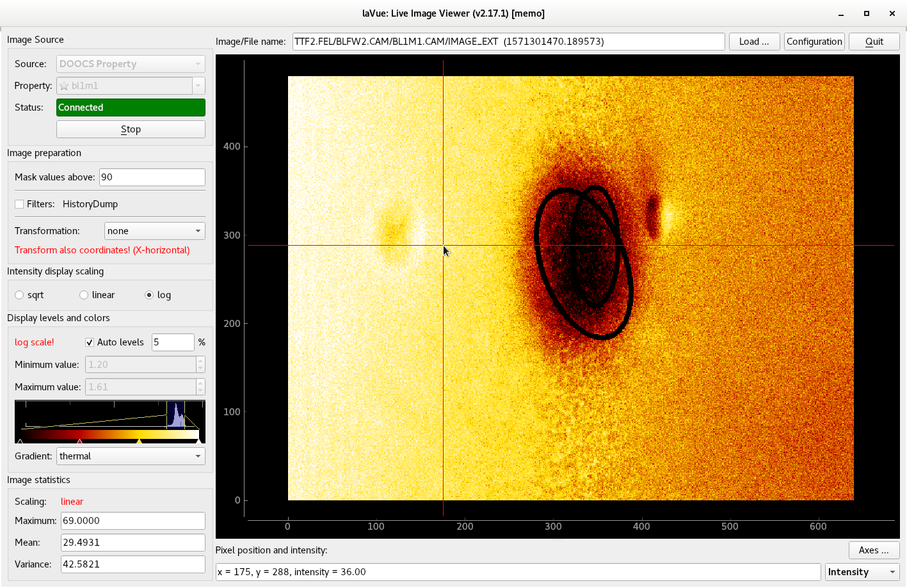Open the Intensity dropdown at bottom right

(862, 572)
